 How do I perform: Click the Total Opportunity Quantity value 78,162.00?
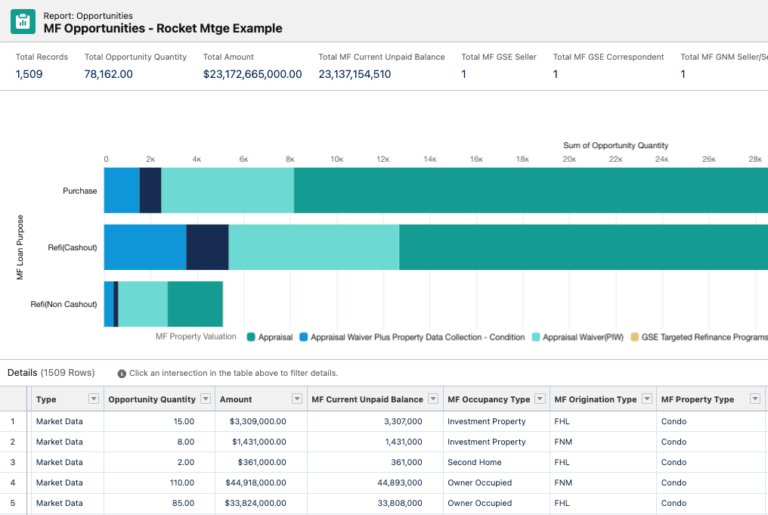[x=108, y=74]
